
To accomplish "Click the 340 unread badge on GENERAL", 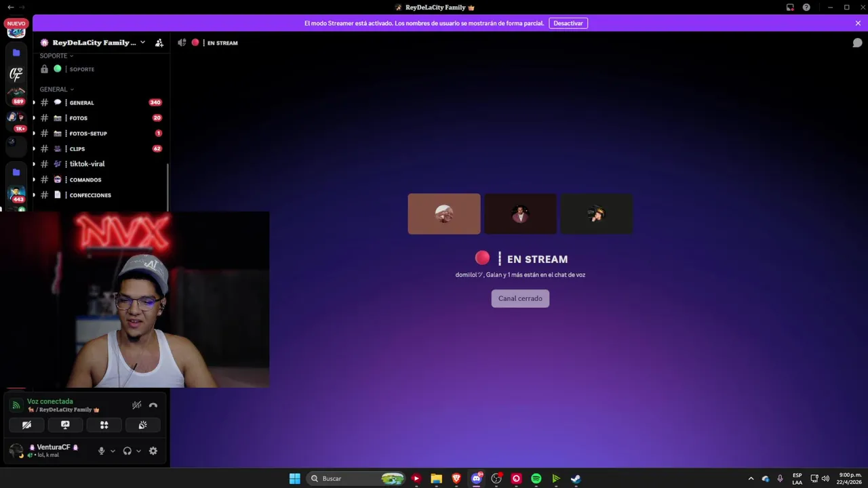I will click(155, 102).
